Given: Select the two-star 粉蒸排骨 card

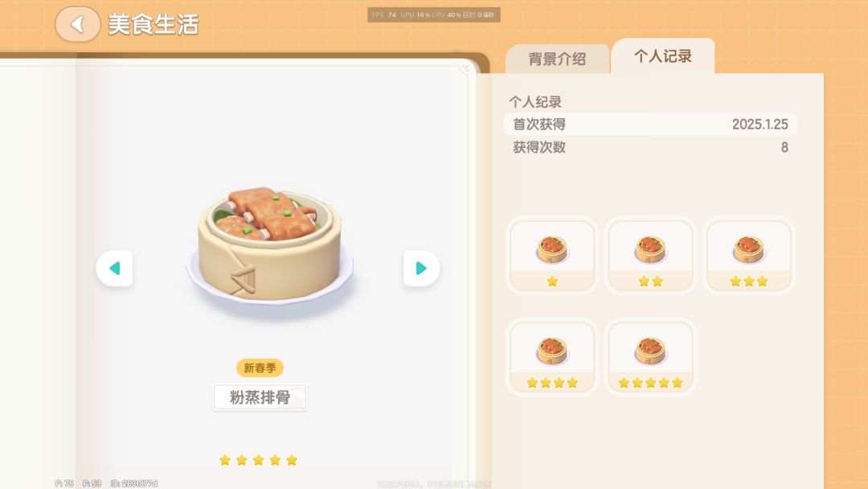Looking at the screenshot, I should tap(650, 255).
